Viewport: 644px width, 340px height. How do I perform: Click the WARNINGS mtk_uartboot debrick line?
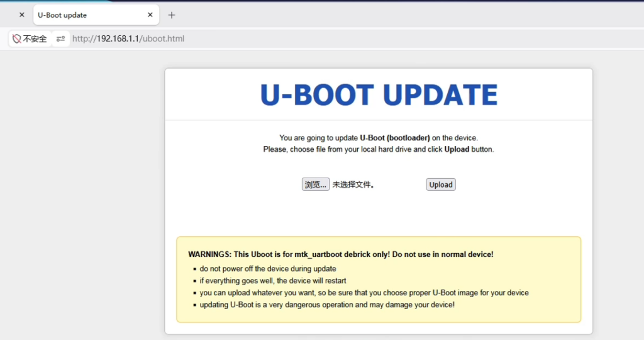[x=340, y=254]
